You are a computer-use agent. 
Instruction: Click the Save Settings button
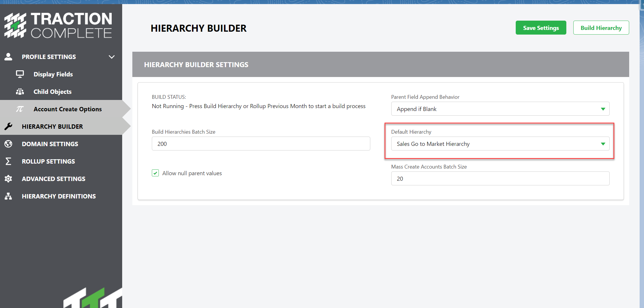[540, 28]
